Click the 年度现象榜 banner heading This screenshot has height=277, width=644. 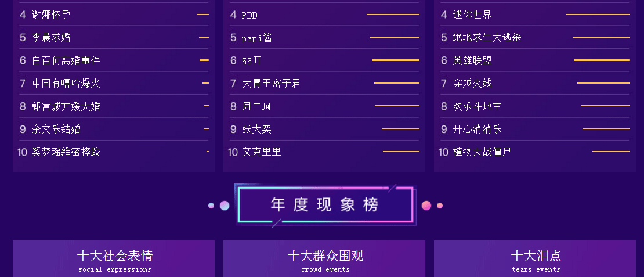325,204
